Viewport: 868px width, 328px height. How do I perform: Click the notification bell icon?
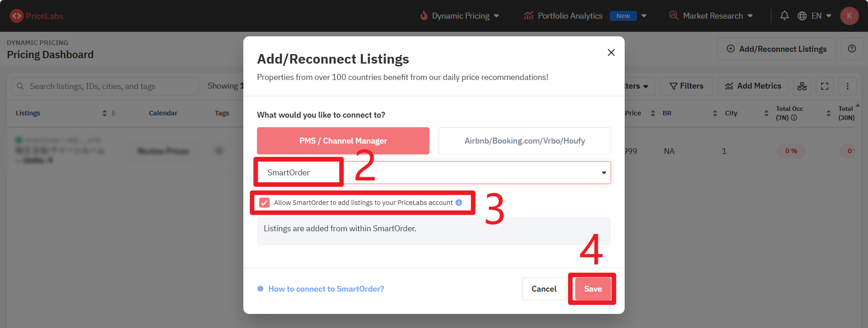tap(784, 16)
